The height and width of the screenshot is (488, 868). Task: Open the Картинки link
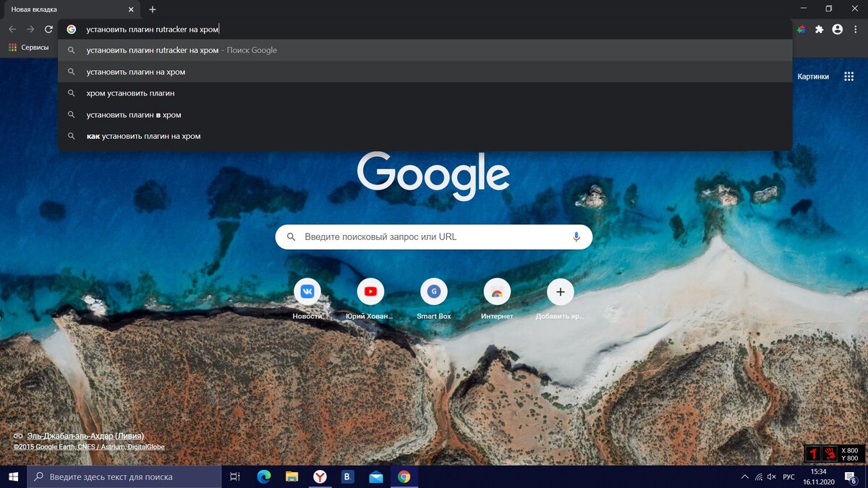(813, 77)
